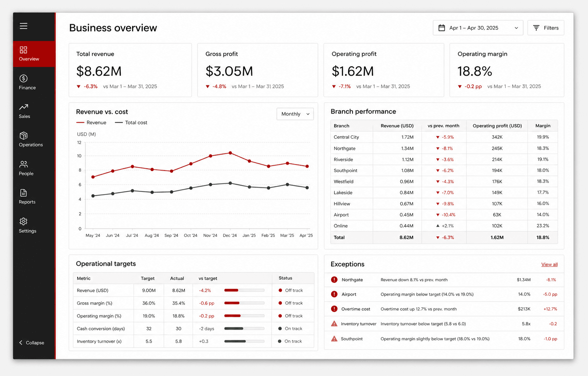The height and width of the screenshot is (376, 588).
Task: Click Total revenue down arrow indicator
Action: coord(78,87)
